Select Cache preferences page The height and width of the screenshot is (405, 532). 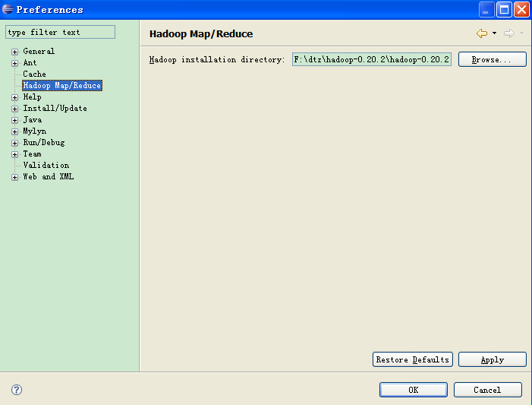(34, 74)
